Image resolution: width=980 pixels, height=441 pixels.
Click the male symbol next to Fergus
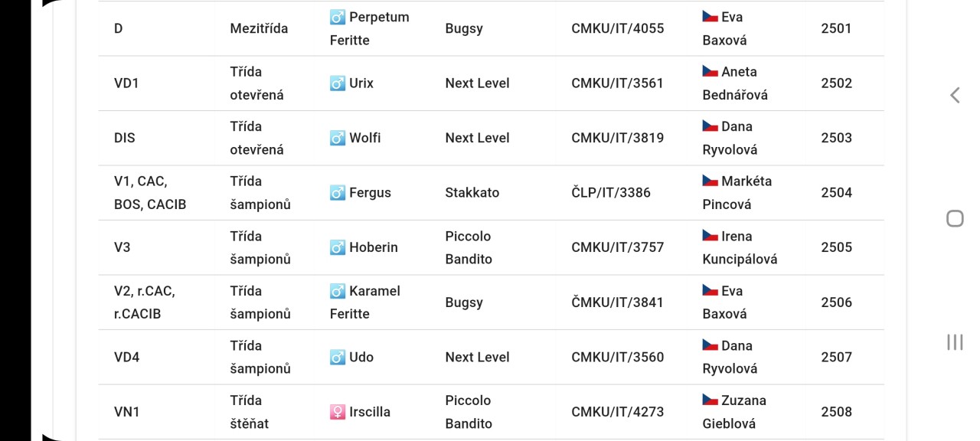(x=338, y=192)
